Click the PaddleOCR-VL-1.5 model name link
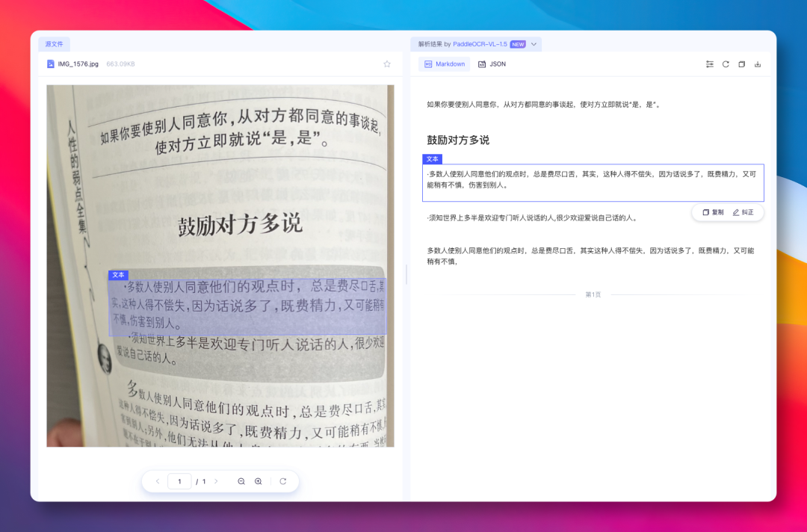This screenshot has height=532, width=807. [x=480, y=44]
